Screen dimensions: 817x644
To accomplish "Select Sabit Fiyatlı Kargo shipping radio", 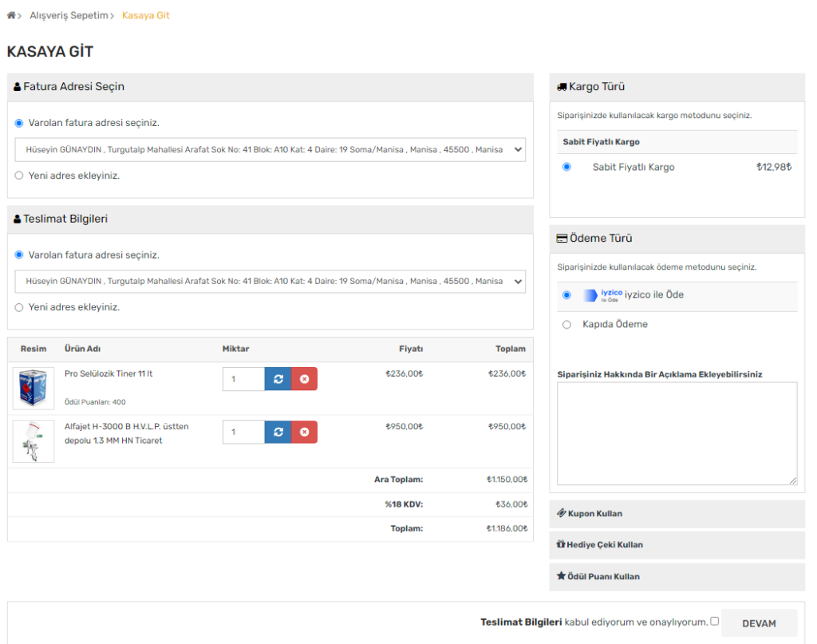I will [x=567, y=167].
